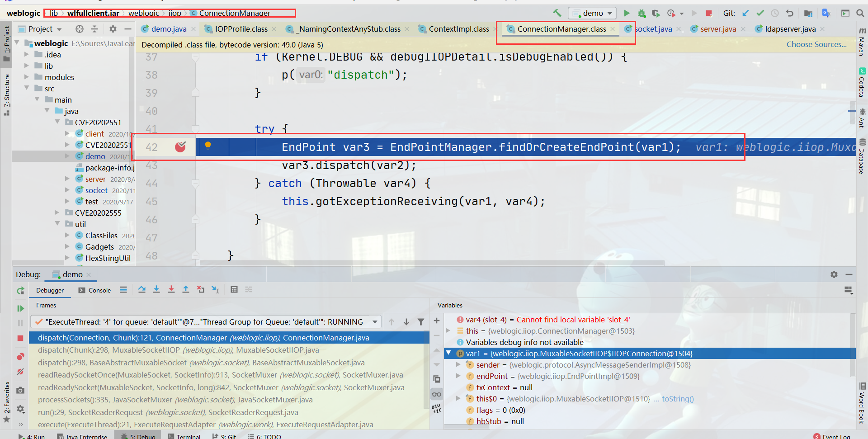Open the server.java tab
Image resolution: width=868 pixels, height=439 pixels.
[x=718, y=29]
